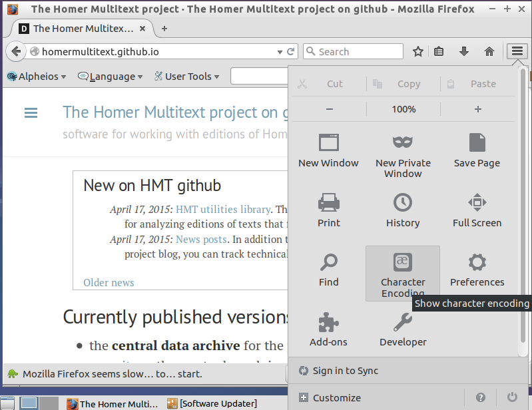Show bookmarks list icon in toolbar

pyautogui.click(x=439, y=51)
